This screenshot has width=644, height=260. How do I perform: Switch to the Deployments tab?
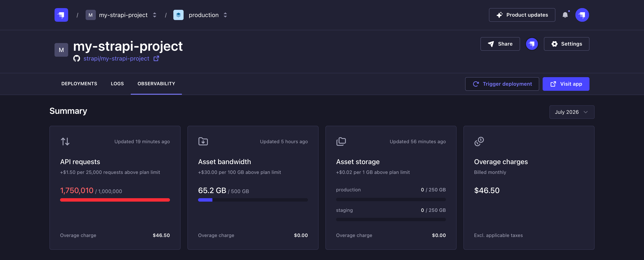79,84
